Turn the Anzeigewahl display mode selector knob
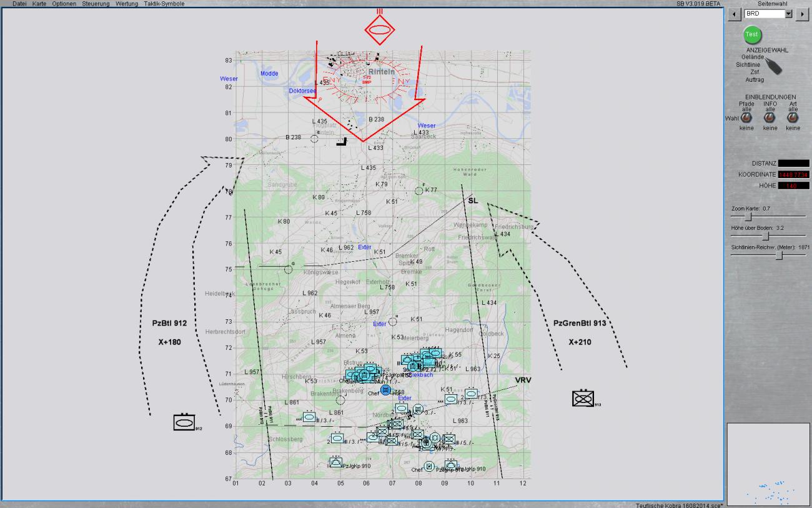Viewport: 812px width, 508px height. tap(773, 66)
